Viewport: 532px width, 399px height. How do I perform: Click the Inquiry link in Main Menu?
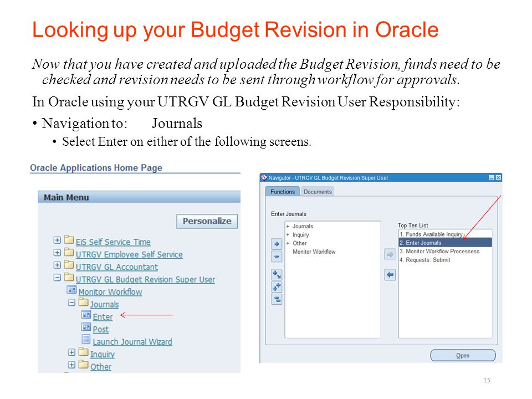pyautogui.click(x=103, y=354)
